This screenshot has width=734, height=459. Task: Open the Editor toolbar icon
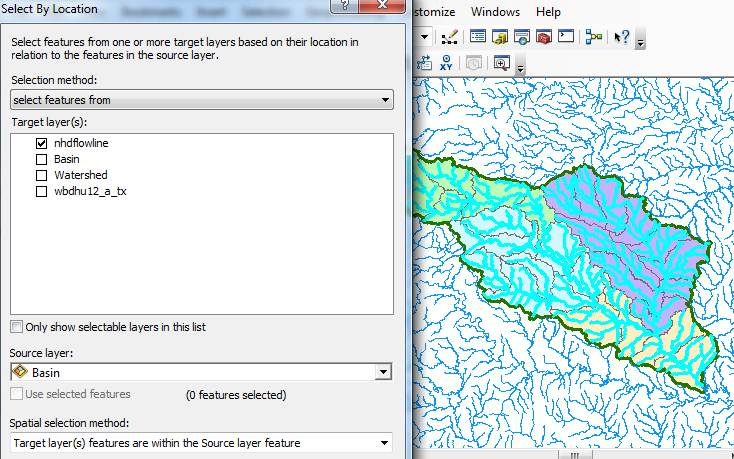(x=449, y=38)
